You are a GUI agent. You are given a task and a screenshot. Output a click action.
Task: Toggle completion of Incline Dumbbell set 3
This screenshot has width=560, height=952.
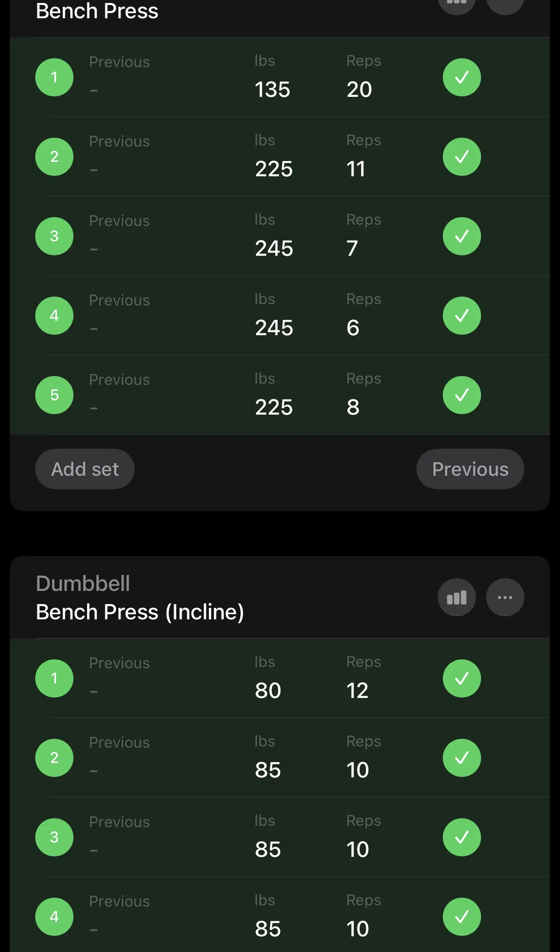(462, 837)
